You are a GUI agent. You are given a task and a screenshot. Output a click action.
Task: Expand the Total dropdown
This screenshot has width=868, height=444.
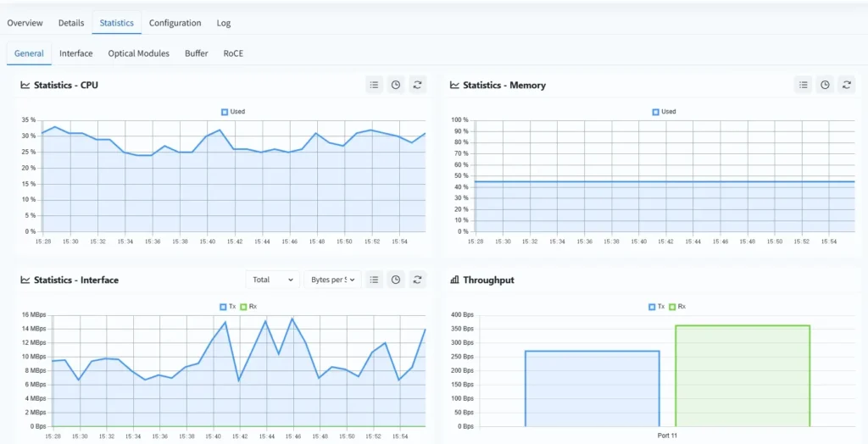pos(272,280)
